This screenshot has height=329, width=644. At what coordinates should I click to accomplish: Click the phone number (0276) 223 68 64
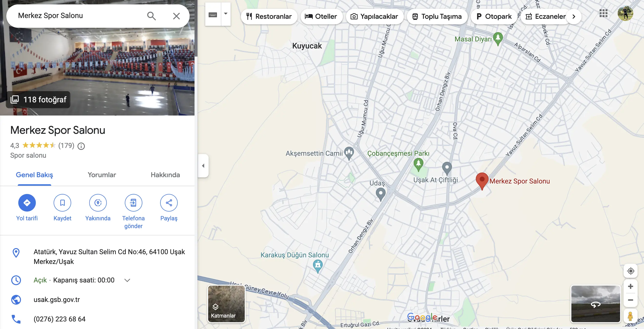(59, 319)
